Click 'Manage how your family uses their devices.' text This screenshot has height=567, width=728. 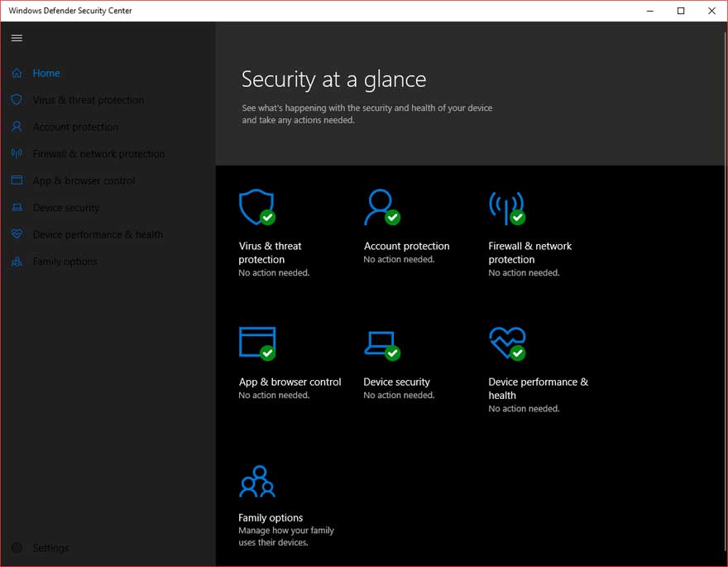[286, 536]
